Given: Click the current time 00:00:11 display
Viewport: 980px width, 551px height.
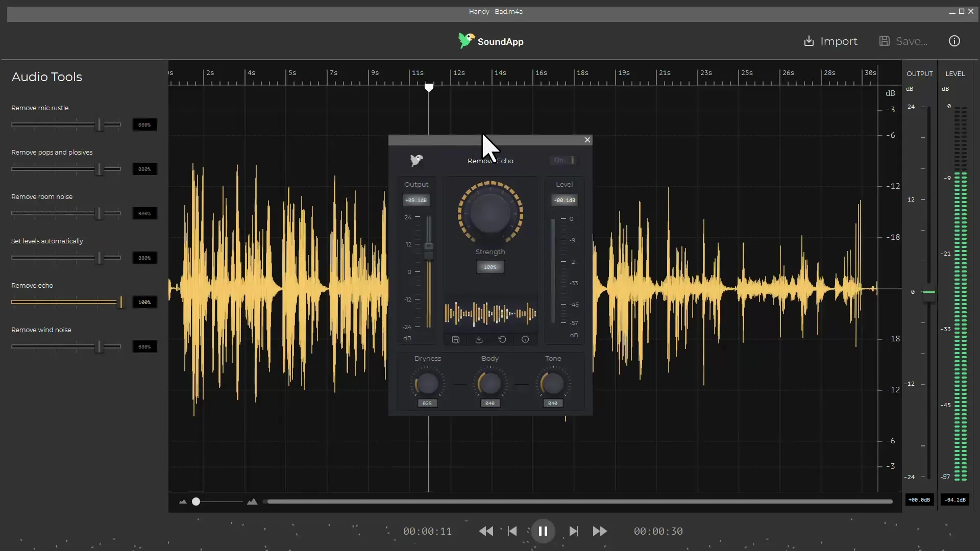Looking at the screenshot, I should (427, 531).
